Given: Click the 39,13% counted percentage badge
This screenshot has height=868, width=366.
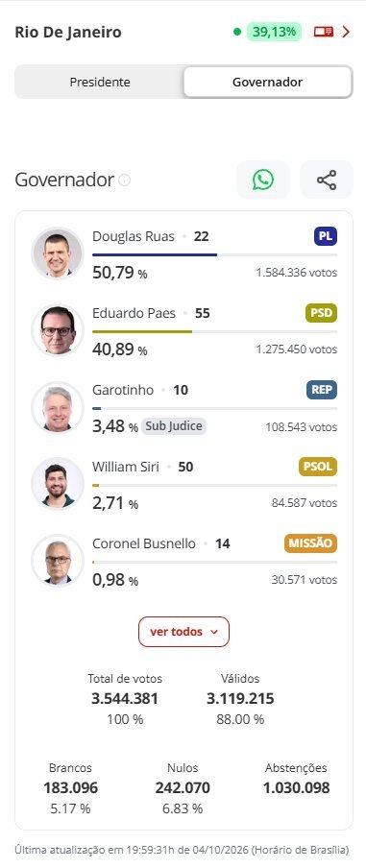Looking at the screenshot, I should tap(274, 32).
